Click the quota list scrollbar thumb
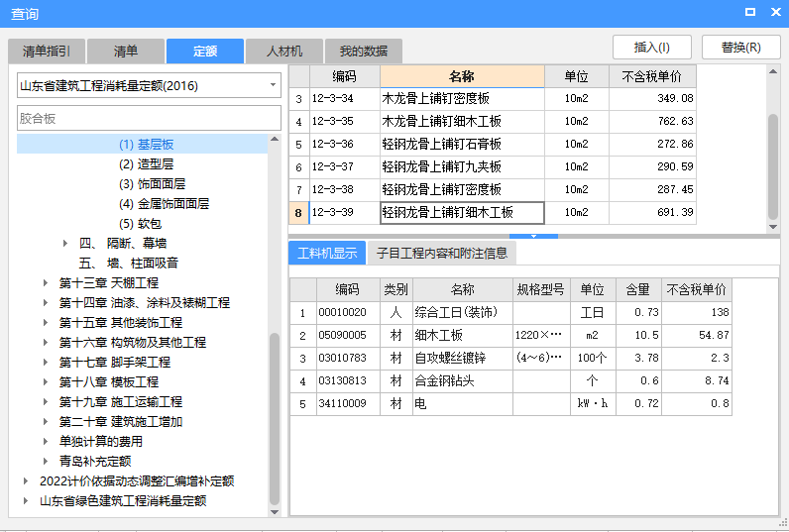This screenshot has height=532, width=789. click(773, 166)
